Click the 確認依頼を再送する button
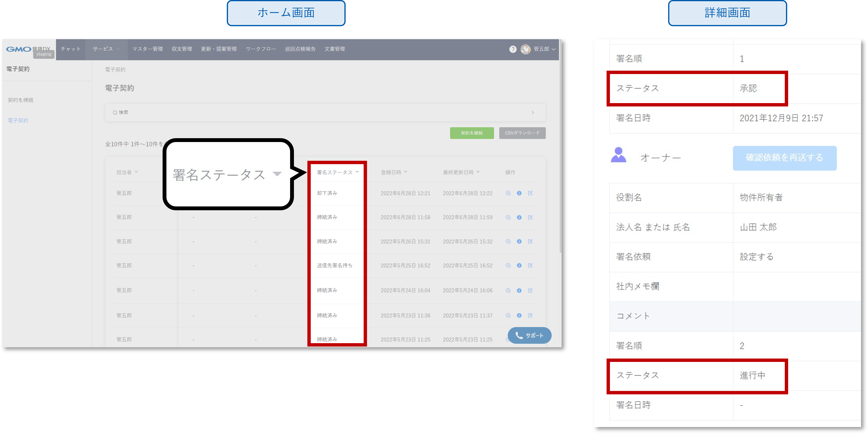 click(x=785, y=158)
